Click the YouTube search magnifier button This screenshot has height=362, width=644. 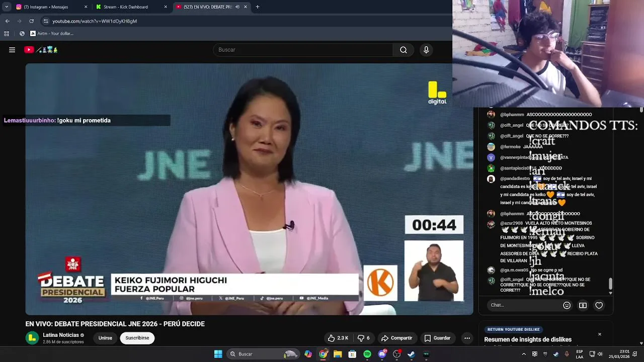click(404, 50)
